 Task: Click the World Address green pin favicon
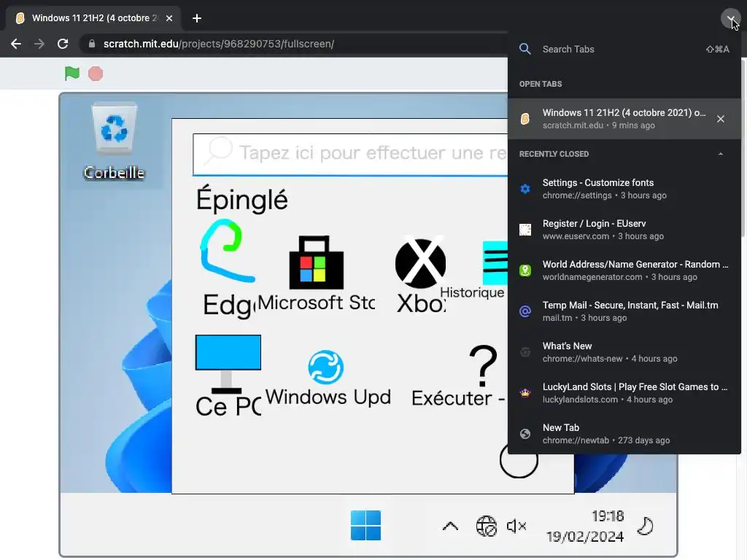tap(525, 271)
